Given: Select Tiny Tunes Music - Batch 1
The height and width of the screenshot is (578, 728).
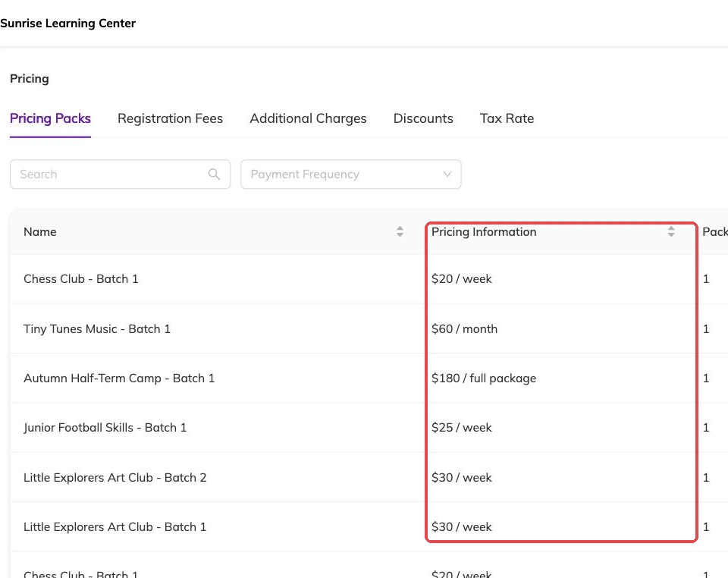Looking at the screenshot, I should click(x=97, y=328).
